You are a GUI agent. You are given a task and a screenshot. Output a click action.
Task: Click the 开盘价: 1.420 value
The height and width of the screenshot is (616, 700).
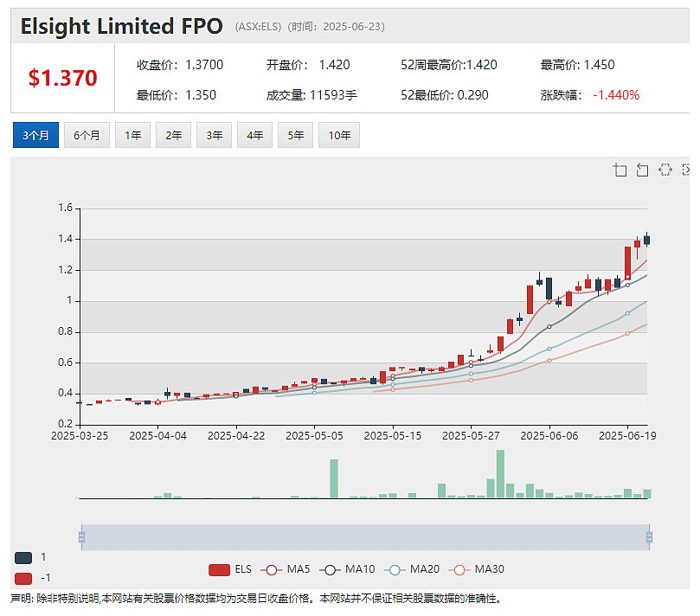point(308,65)
